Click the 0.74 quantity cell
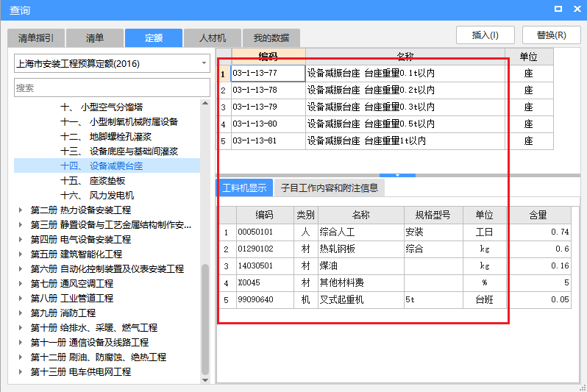 (x=538, y=232)
